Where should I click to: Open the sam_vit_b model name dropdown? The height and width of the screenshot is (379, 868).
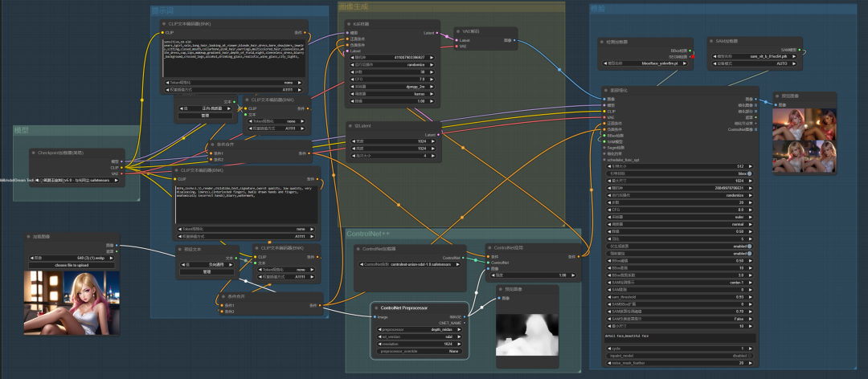755,56
